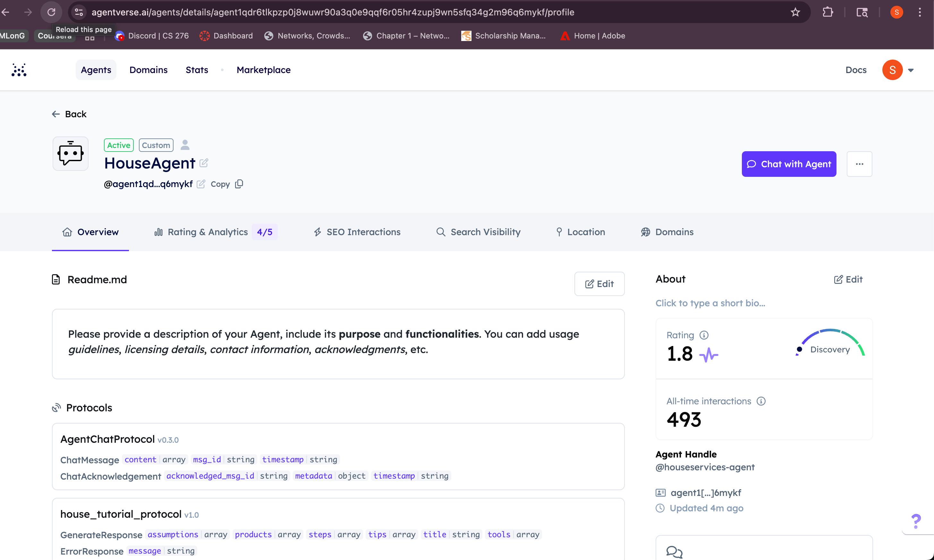Bookmark this page with the star icon

coord(795,12)
